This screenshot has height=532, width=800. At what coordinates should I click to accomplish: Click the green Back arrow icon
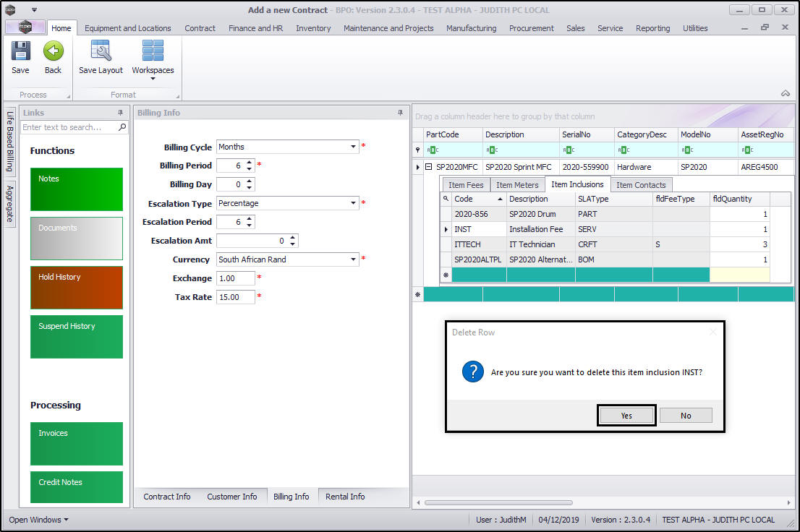[53, 51]
